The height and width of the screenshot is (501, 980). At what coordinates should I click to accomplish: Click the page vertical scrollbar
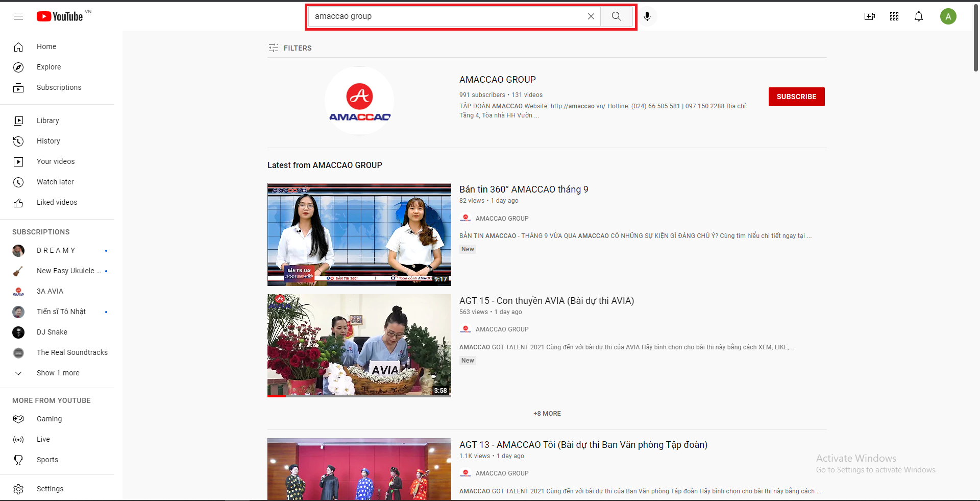pos(975,38)
